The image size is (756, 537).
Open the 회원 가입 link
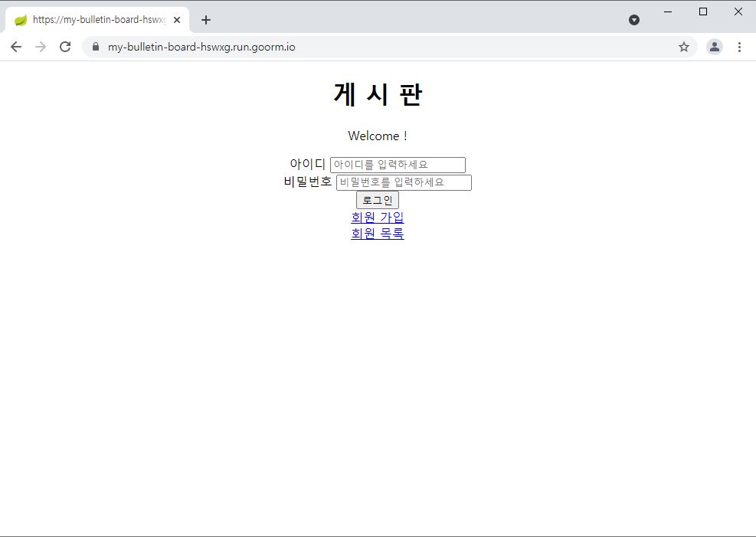(x=378, y=218)
